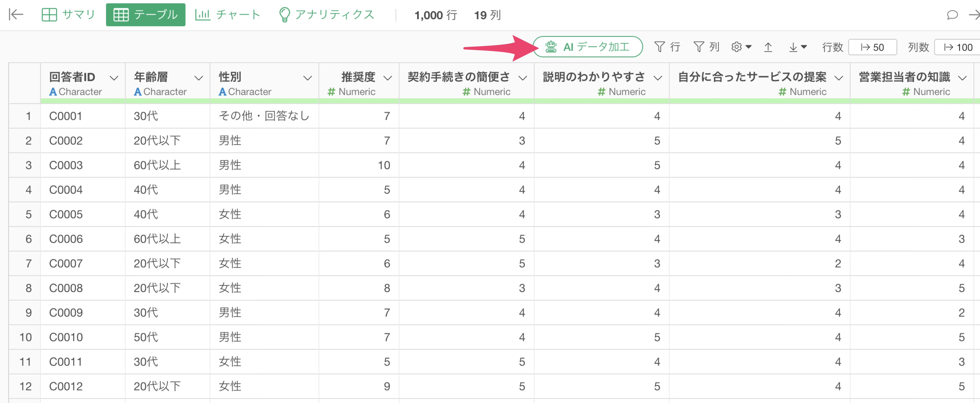
Task: Click the upload arrow icon
Action: pyautogui.click(x=768, y=47)
